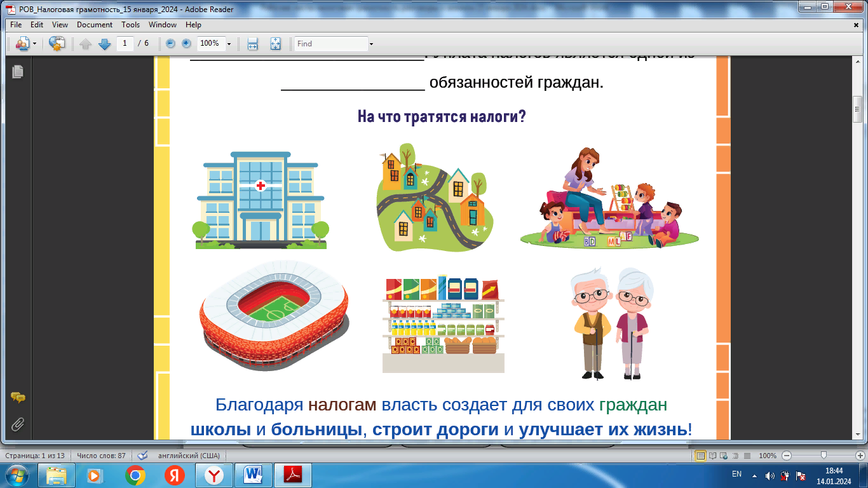Click the power plug tray icon
This screenshot has width=868, height=488.
point(785,475)
